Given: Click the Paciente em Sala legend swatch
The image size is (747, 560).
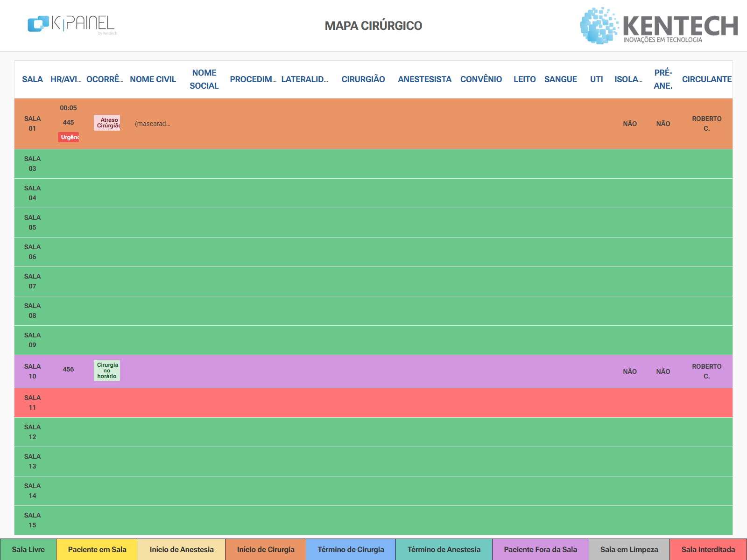Looking at the screenshot, I should click(97, 550).
